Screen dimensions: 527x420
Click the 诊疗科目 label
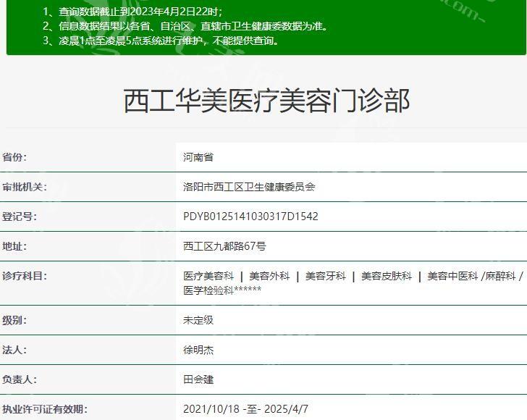[24, 276]
